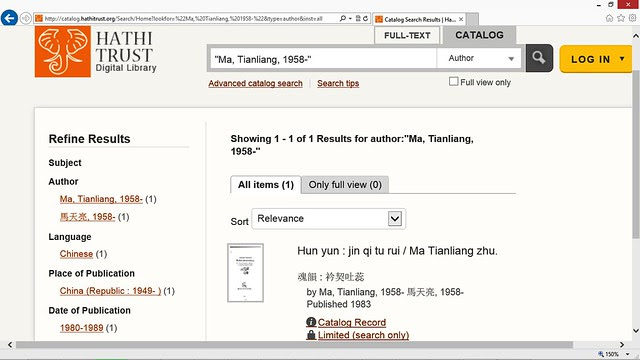Viewport: 640px width, 360px height.
Task: Click the zoom magnifier icon in status bar
Action: coord(601,354)
